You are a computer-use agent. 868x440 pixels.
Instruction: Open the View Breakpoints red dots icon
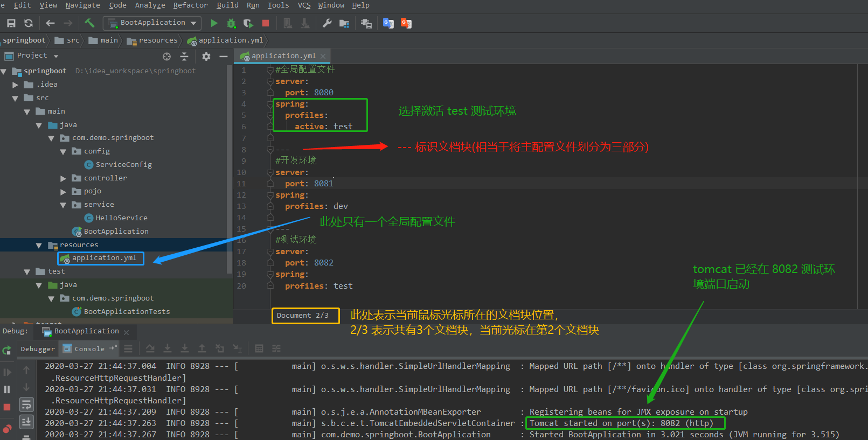pos(7,429)
